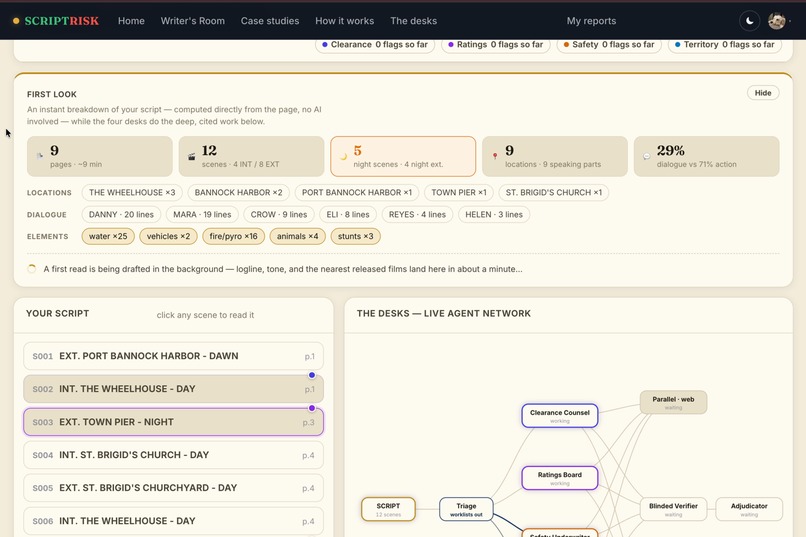806x537 pixels.
Task: Open scene S004 Int. St. Brigid's Church
Action: pyautogui.click(x=173, y=455)
